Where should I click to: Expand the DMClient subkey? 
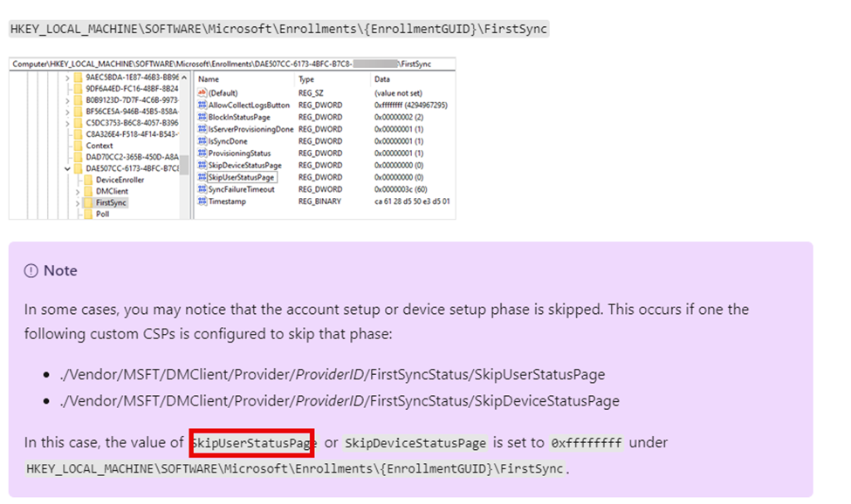(x=77, y=191)
